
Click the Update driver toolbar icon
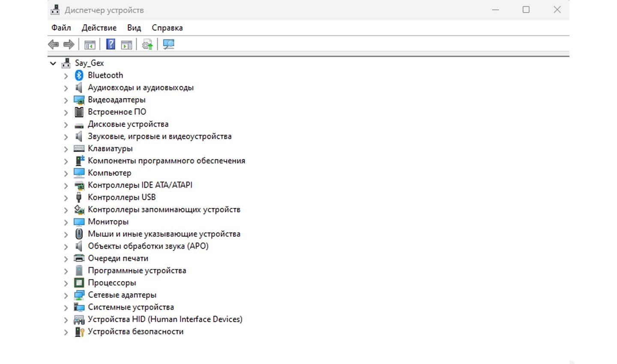click(x=147, y=44)
